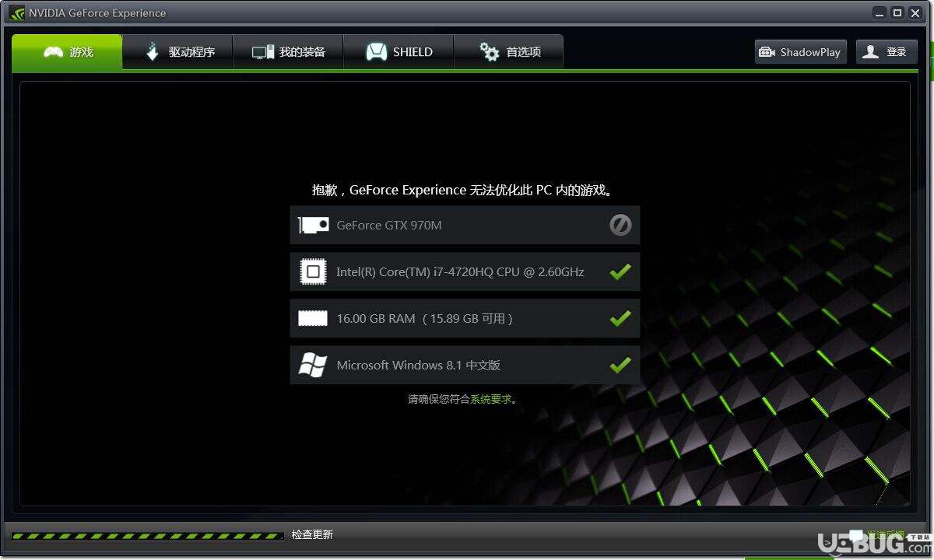The width and height of the screenshot is (934, 560).
Task: Open the 游戏 (Games) tab
Action: coord(67,52)
